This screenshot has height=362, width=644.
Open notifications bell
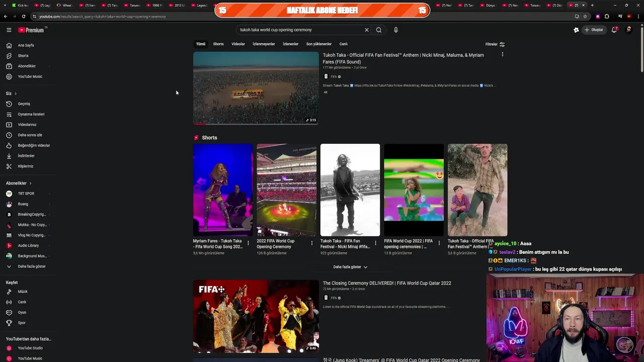click(614, 30)
